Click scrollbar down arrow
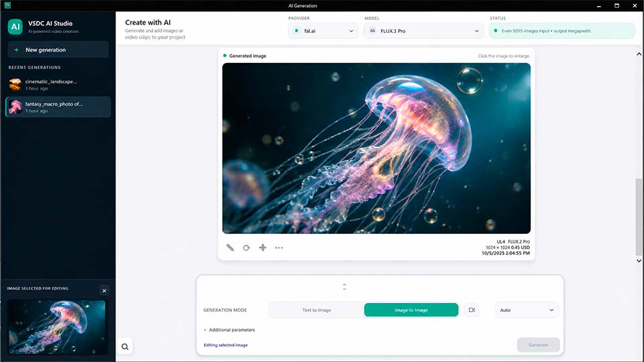 pyautogui.click(x=639, y=261)
